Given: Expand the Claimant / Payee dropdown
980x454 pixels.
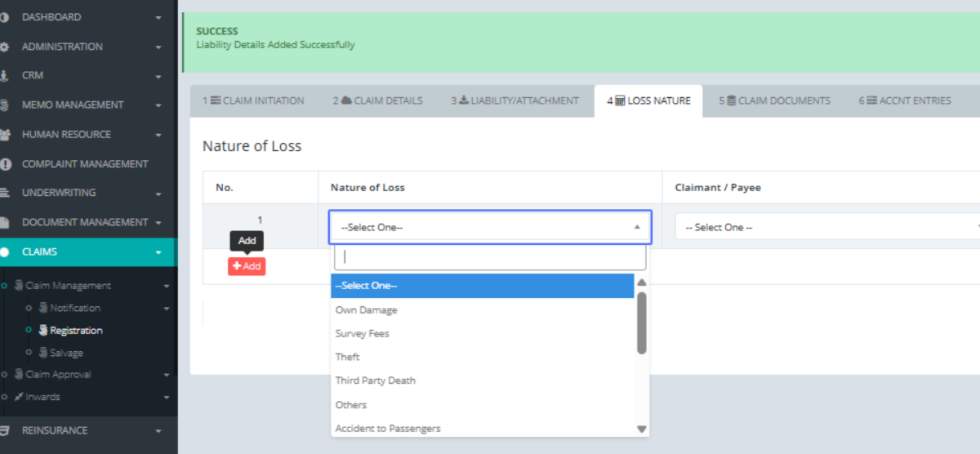Looking at the screenshot, I should [x=826, y=227].
